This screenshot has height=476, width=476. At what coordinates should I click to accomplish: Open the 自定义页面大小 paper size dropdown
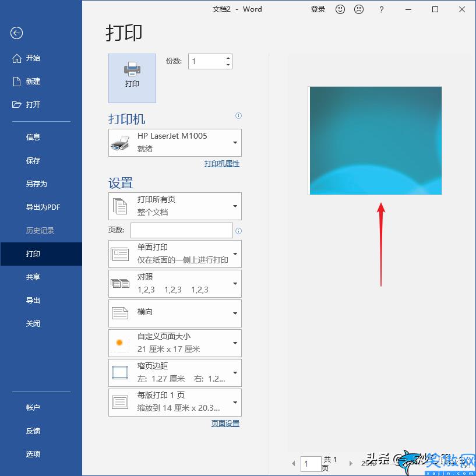pos(175,343)
